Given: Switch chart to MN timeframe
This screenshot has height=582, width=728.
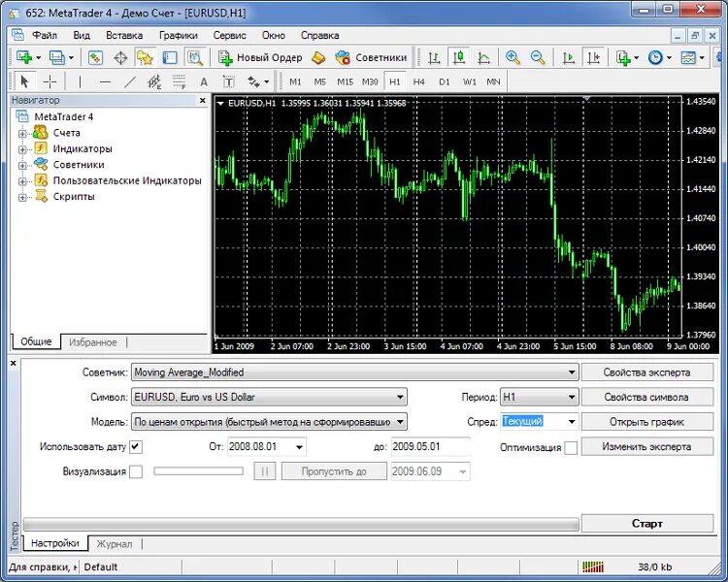Looking at the screenshot, I should point(493,82).
